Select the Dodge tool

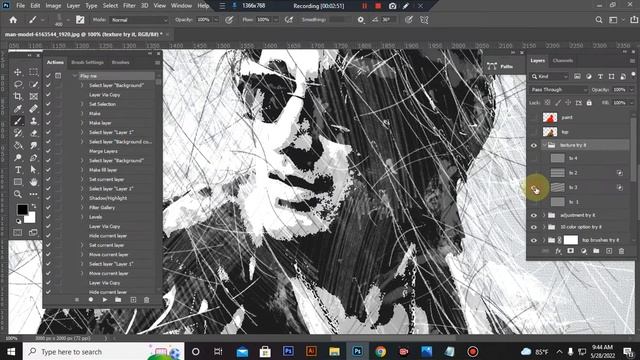click(x=18, y=158)
